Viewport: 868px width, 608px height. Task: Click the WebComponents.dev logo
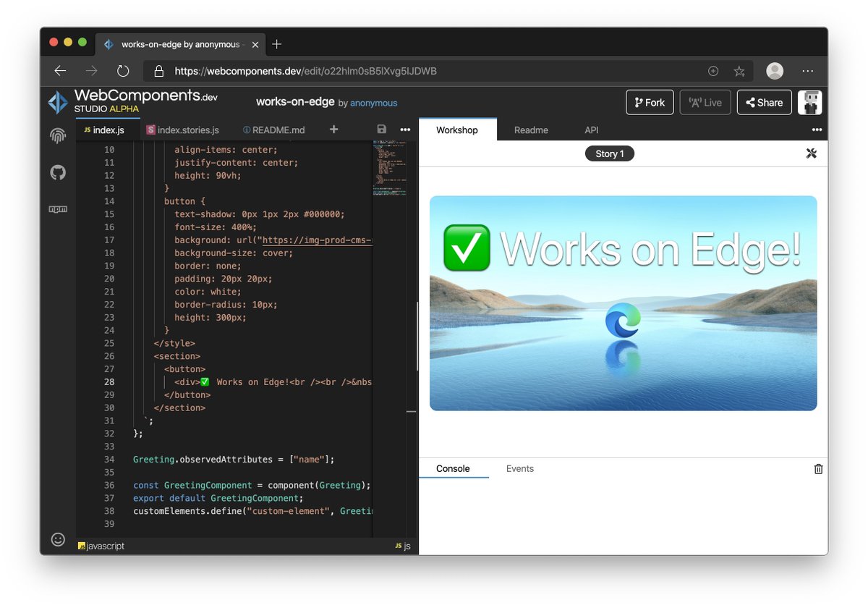pyautogui.click(x=58, y=102)
